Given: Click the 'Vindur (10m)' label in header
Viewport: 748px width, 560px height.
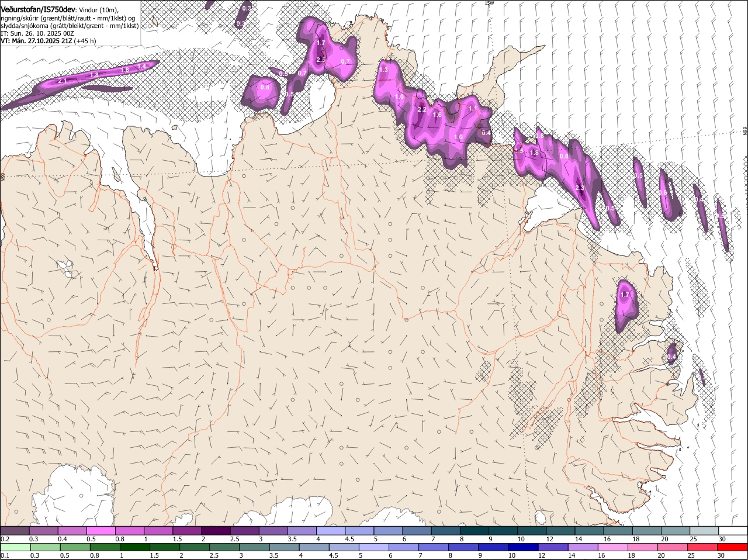Looking at the screenshot, I should point(99,10).
